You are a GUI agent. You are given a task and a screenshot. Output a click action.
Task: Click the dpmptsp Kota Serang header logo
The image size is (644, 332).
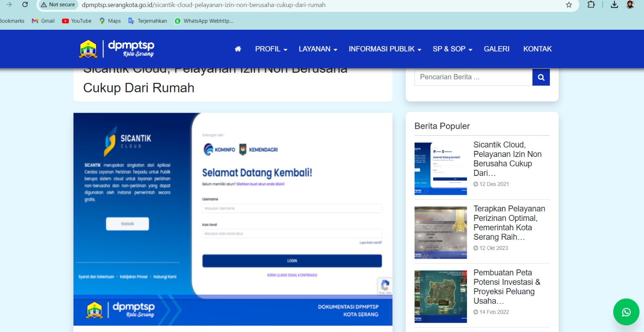[x=117, y=49]
